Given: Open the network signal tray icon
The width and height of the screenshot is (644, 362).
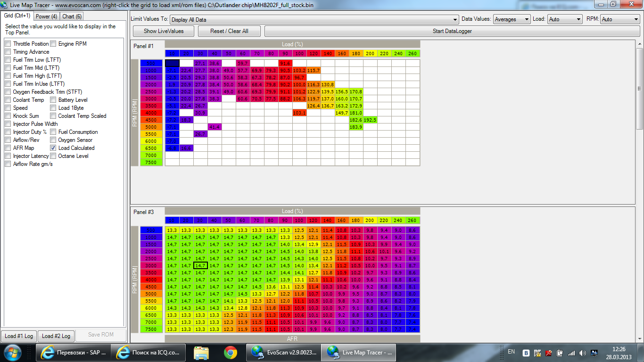Looking at the screenshot, I should tap(571, 353).
